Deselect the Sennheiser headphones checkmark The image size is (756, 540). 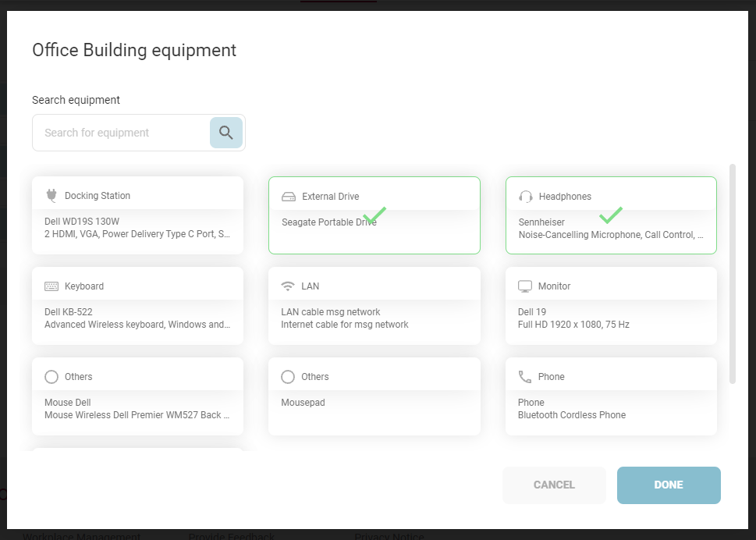click(x=610, y=215)
